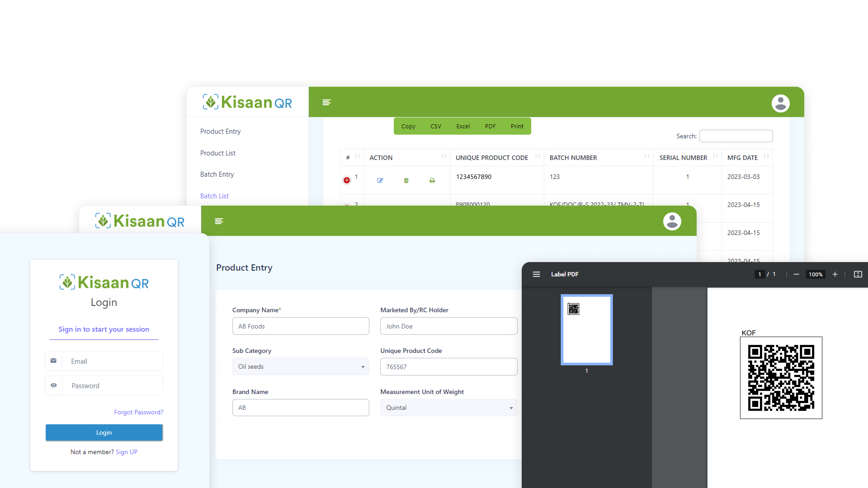The width and height of the screenshot is (868, 488).
Task: Click hamburger menu icon in Product Entry window
Action: tap(219, 221)
